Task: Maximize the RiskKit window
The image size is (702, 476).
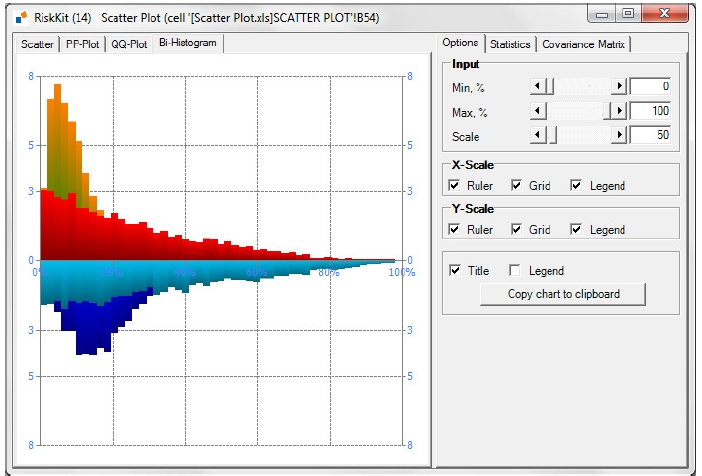Action: pyautogui.click(x=627, y=14)
